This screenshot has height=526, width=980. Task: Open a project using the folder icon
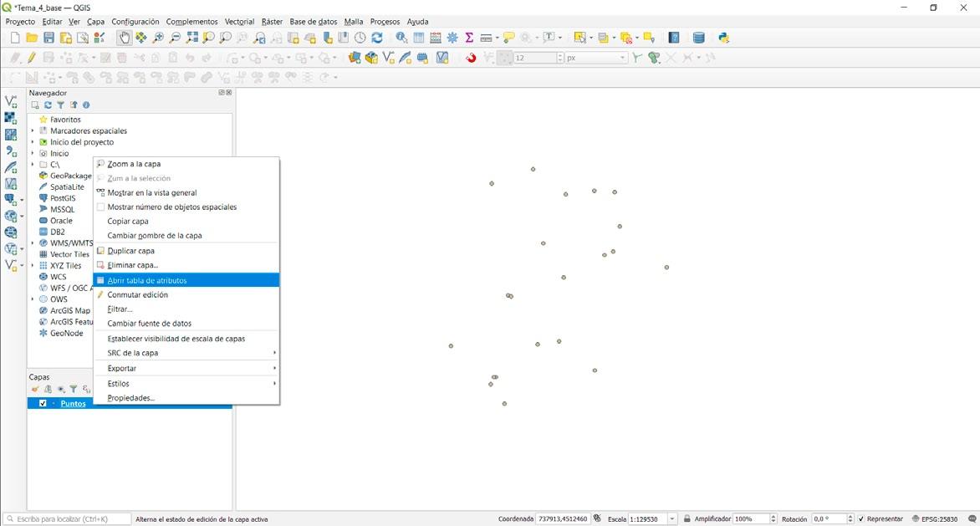32,38
